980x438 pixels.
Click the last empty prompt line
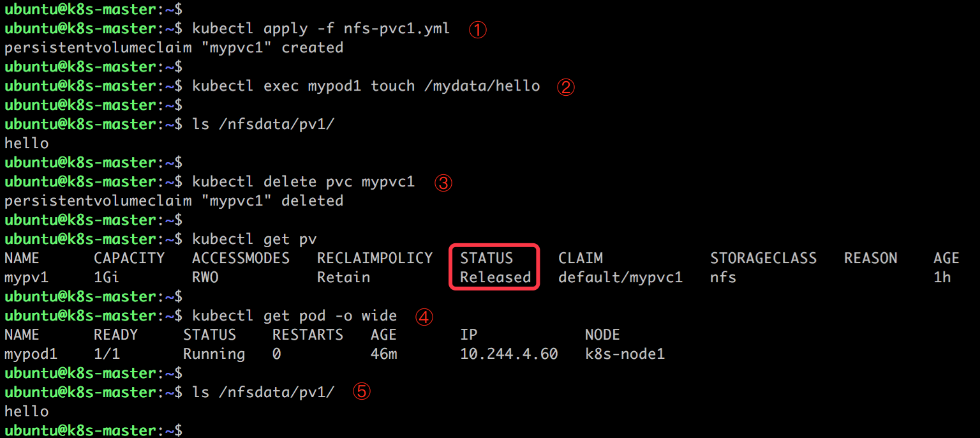tap(94, 430)
